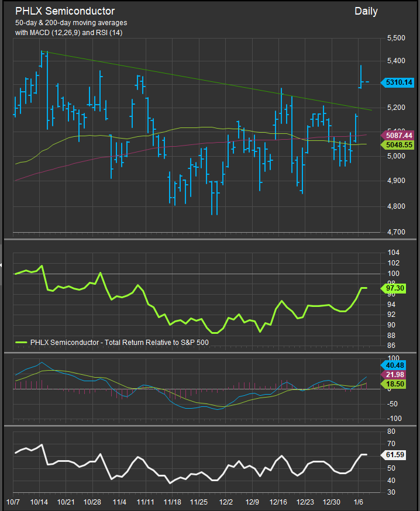Viewport: 420px width, 511px height.
Task: Click the last price tag 5310.14
Action: [x=398, y=82]
